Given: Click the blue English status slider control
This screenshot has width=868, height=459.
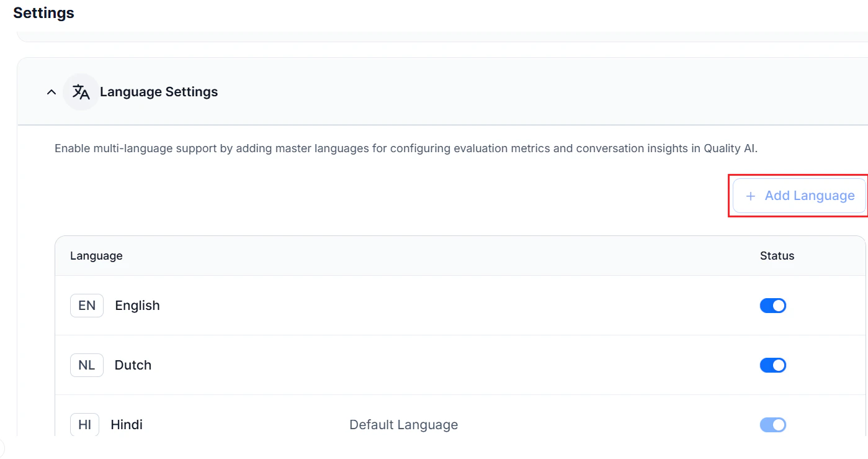Looking at the screenshot, I should click(x=772, y=305).
